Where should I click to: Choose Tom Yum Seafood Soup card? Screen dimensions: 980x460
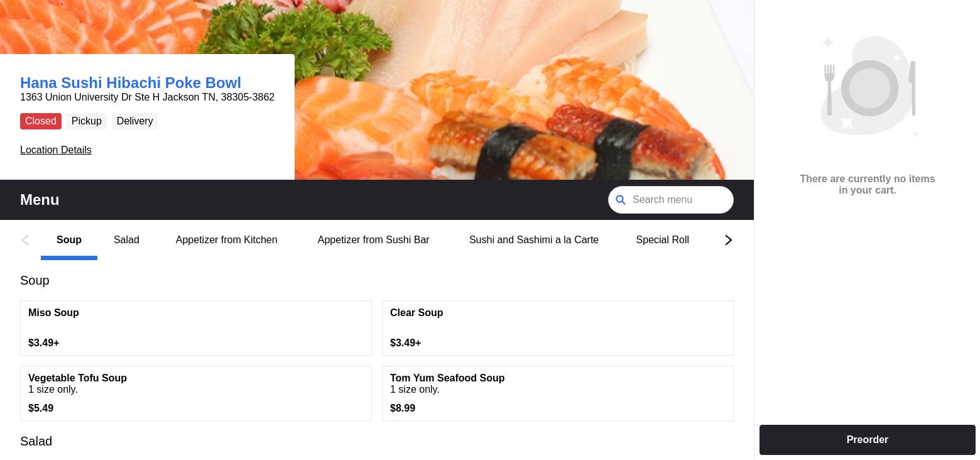pyautogui.click(x=558, y=393)
